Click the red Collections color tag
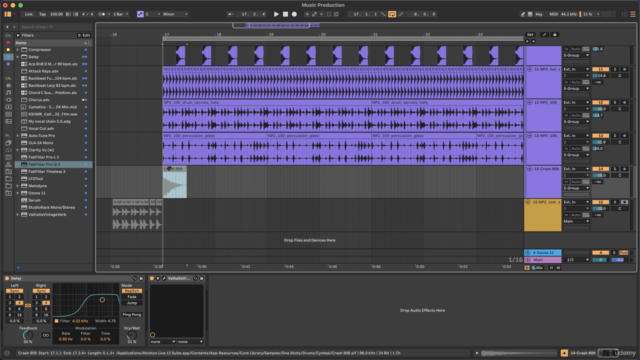Image resolution: width=640 pixels, height=360 pixels. 8,42
